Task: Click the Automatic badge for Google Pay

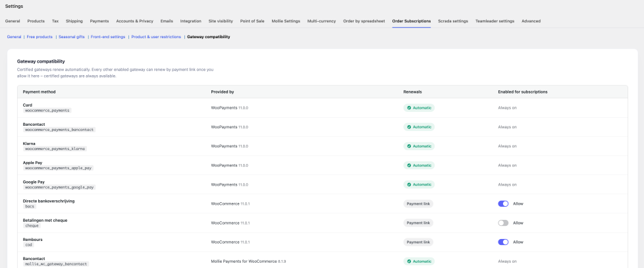Action: point(419,184)
